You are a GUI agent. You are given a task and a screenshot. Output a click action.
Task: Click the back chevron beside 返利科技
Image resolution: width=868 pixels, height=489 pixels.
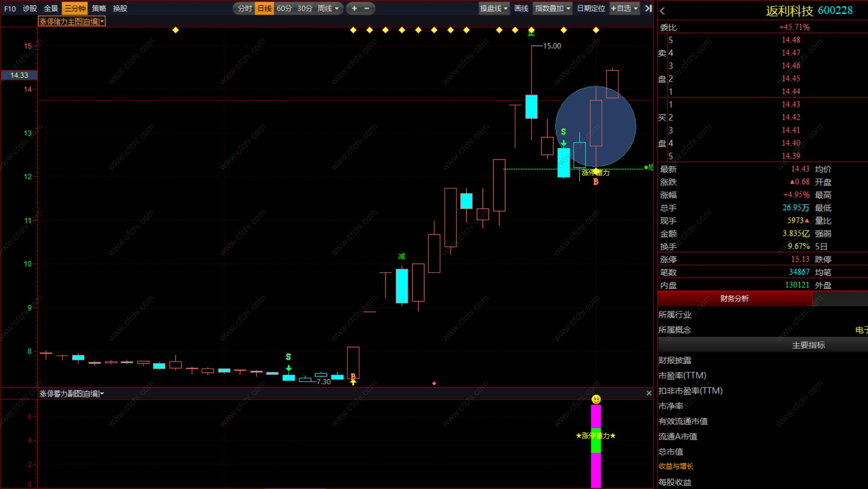point(662,11)
